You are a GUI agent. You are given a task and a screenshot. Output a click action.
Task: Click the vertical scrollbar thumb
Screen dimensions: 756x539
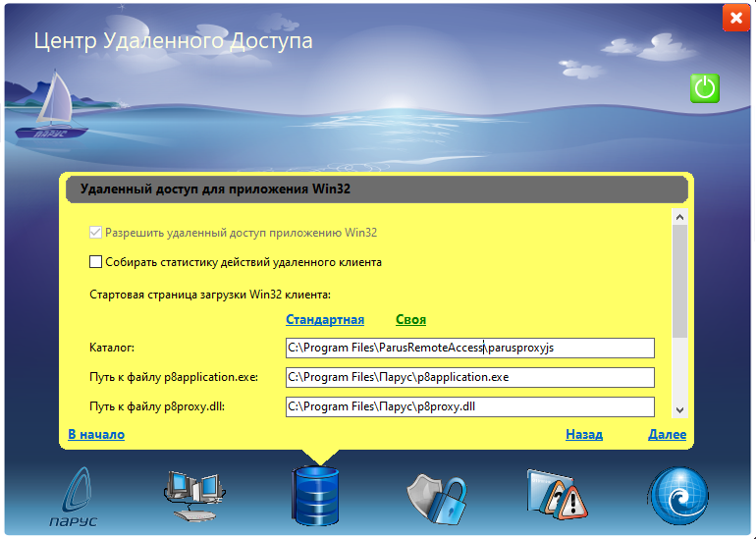tap(679, 281)
